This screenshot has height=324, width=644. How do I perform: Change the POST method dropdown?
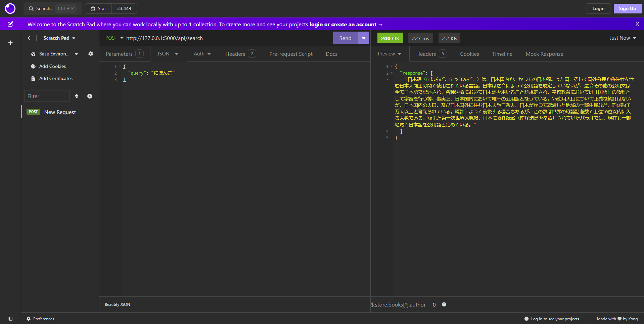114,38
